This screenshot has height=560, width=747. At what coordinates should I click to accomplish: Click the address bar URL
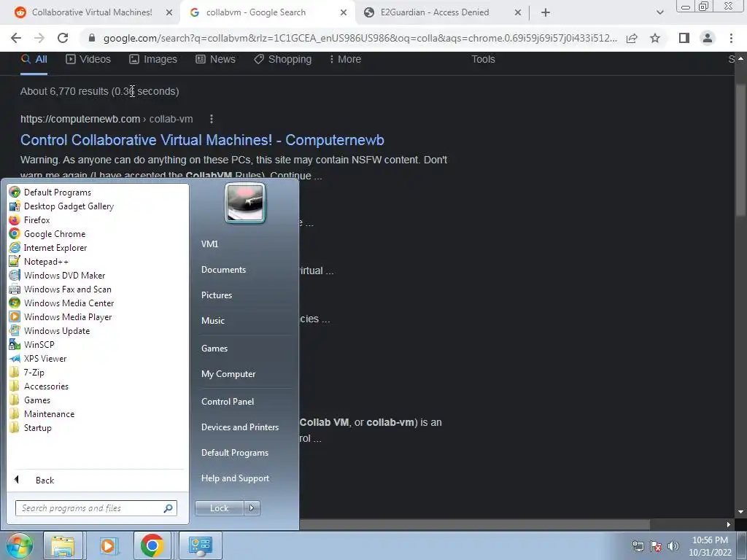coord(360,38)
